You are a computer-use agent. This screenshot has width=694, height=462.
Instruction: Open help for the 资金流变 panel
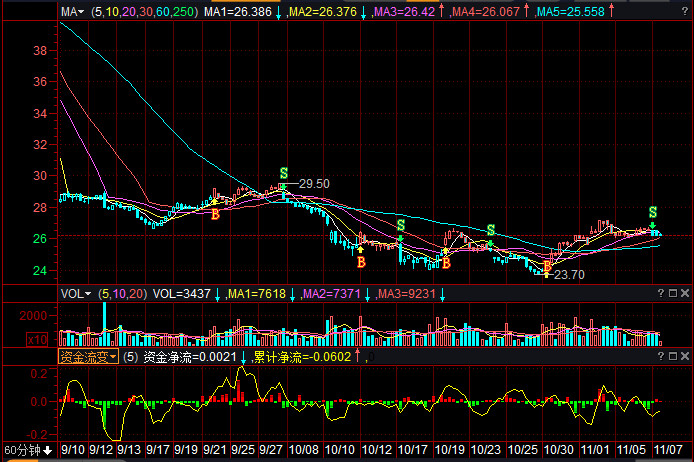click(660, 356)
